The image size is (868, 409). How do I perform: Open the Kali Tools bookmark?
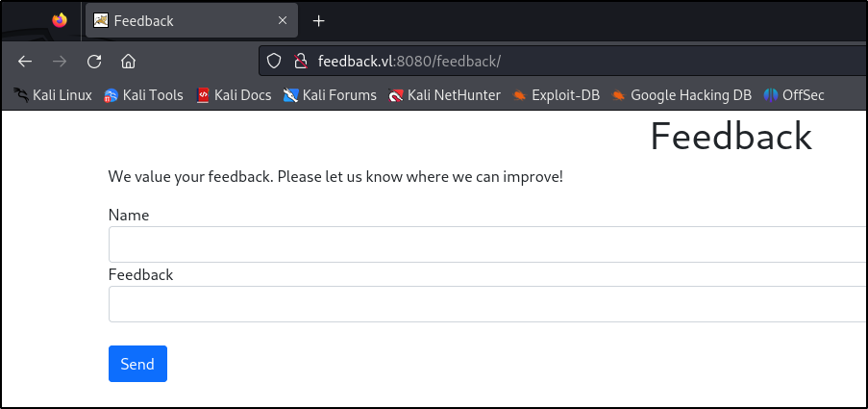click(143, 95)
